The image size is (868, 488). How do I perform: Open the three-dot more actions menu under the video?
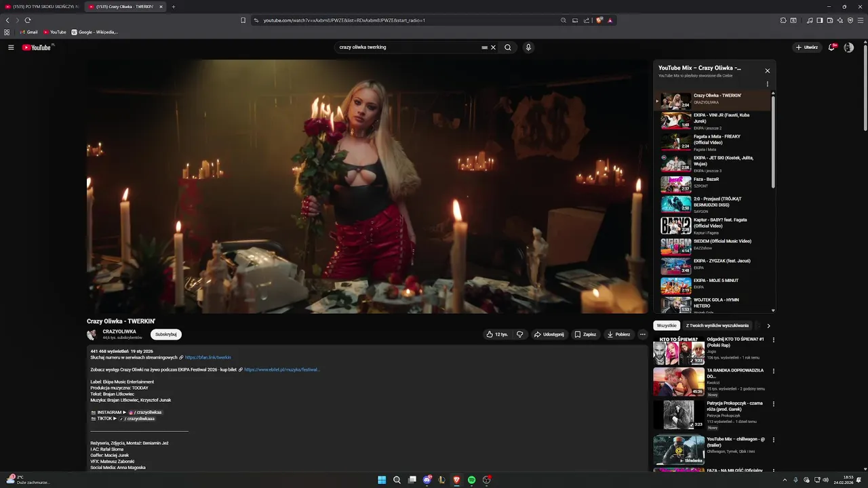[643, 334]
